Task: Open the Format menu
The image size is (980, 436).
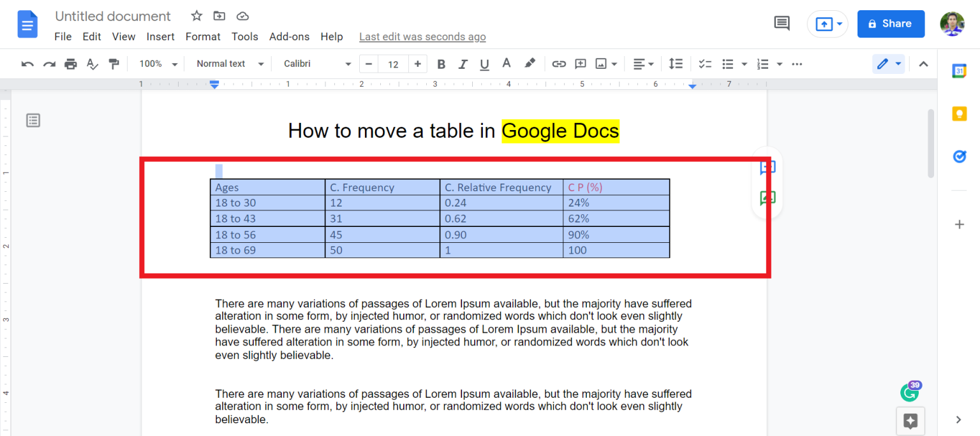Action: pyautogui.click(x=203, y=36)
